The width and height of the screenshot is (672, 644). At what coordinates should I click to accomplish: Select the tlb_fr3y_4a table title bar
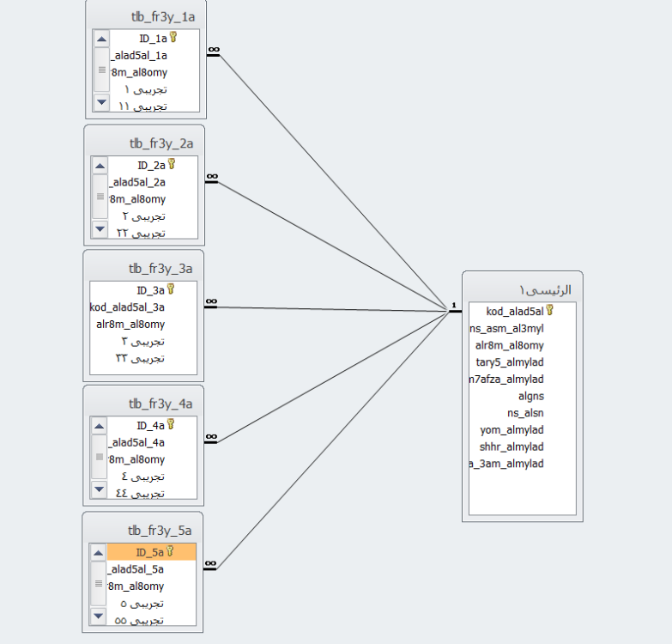(x=143, y=404)
